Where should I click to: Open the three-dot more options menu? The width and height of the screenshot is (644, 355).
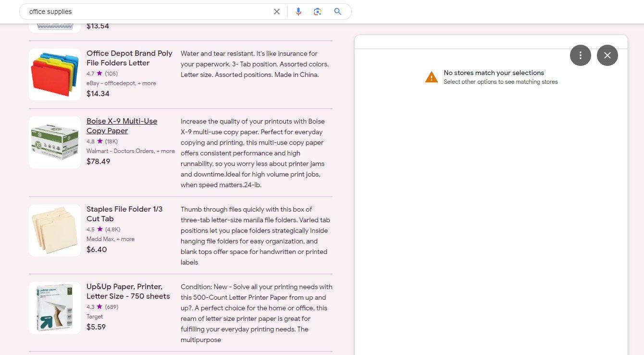point(581,55)
